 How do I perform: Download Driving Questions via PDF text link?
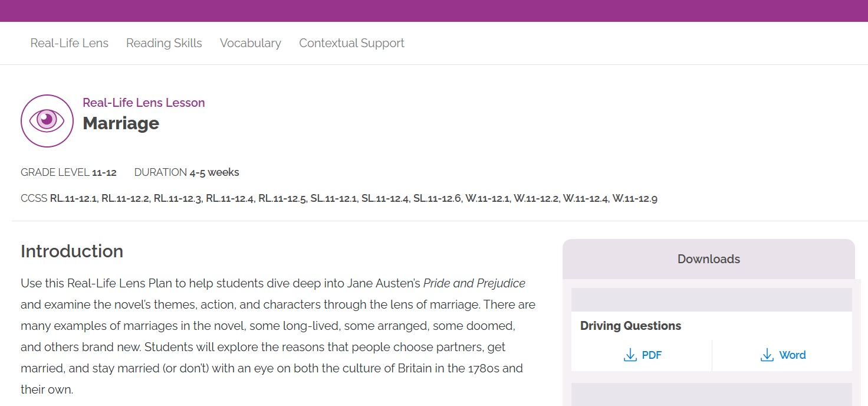(x=652, y=355)
